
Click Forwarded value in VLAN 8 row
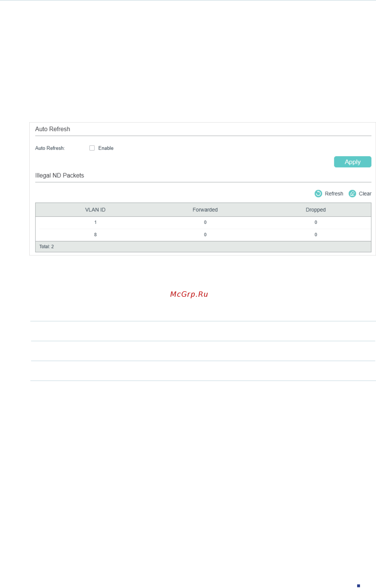pos(205,235)
